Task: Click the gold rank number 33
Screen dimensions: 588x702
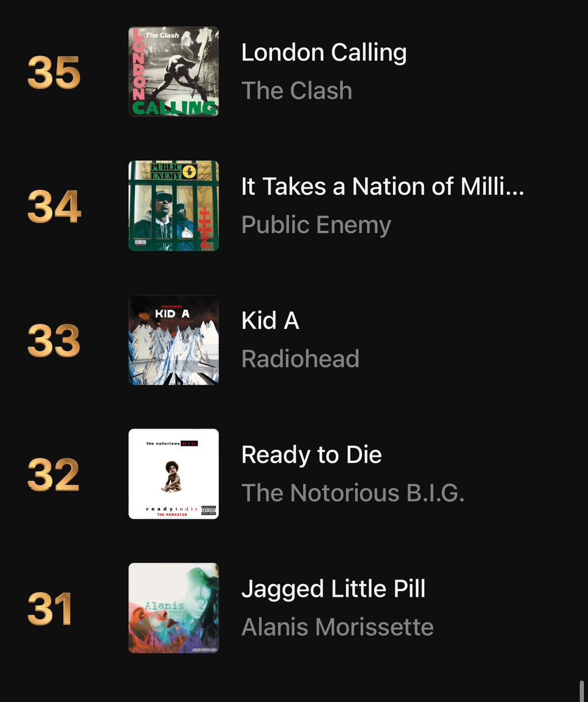Action: click(x=54, y=341)
